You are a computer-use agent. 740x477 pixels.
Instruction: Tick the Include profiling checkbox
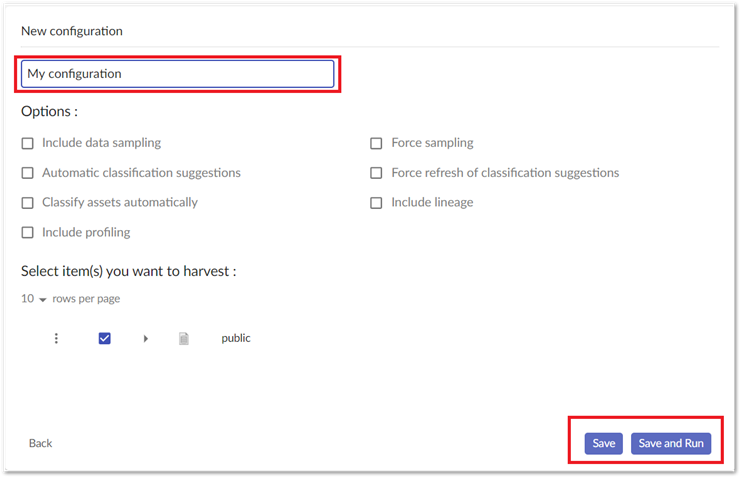(x=28, y=233)
